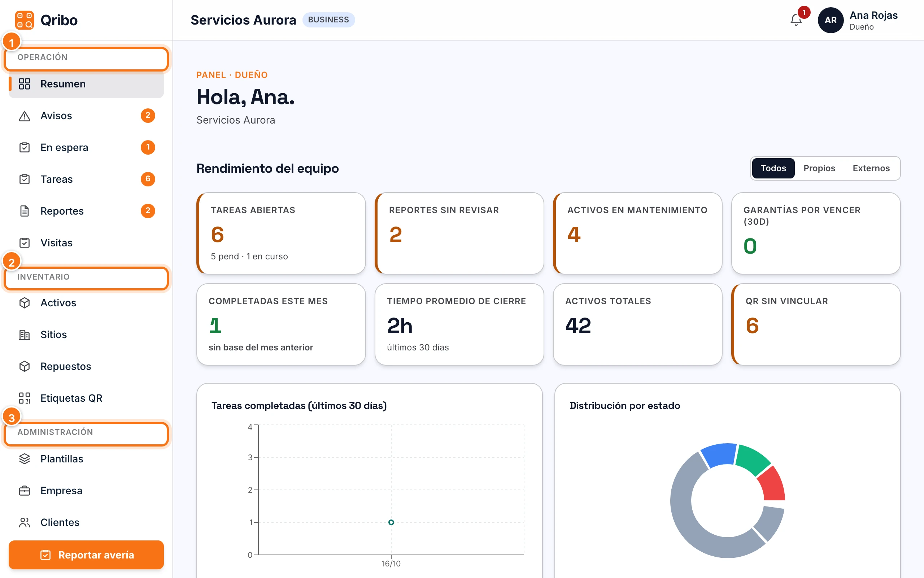Click the Clientes people icon
This screenshot has height=578, width=924.
click(x=25, y=522)
